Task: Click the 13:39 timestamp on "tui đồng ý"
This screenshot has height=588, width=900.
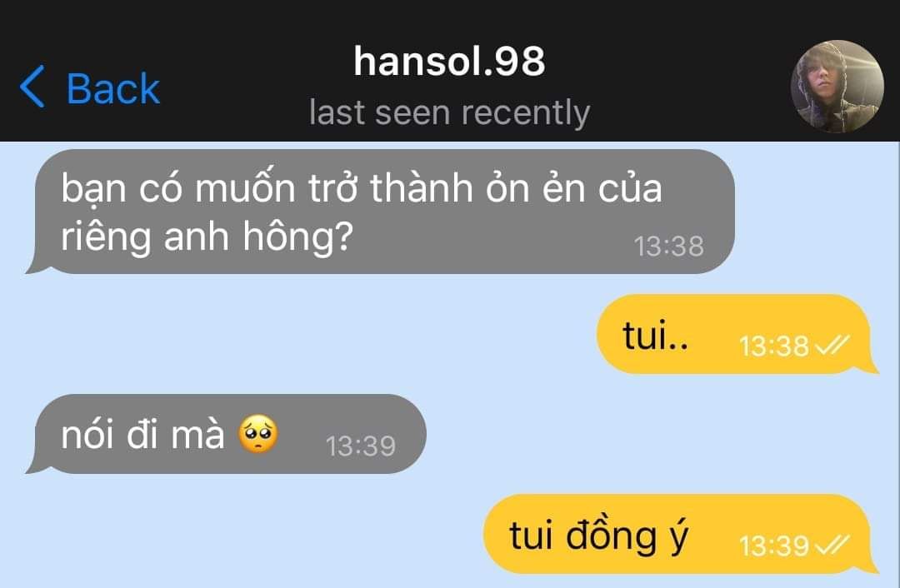Action: point(773,546)
